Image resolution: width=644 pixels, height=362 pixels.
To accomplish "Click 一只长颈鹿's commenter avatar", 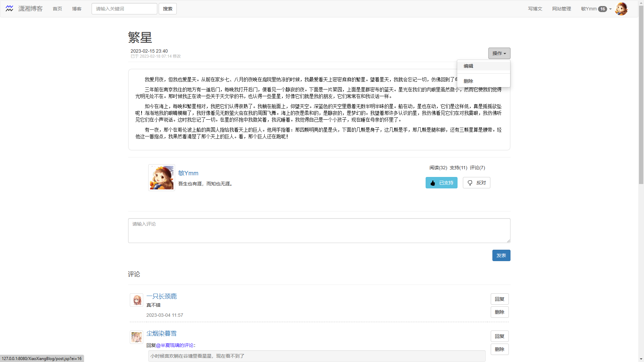I will pyautogui.click(x=137, y=300).
